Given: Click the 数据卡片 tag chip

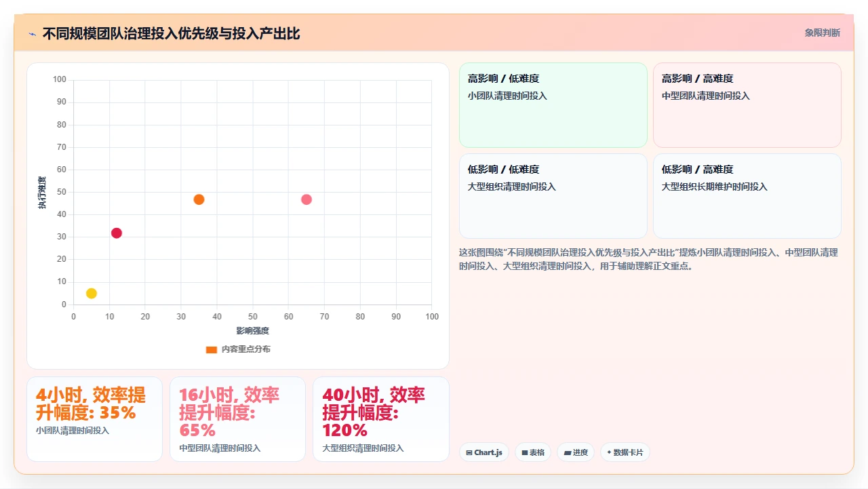Looking at the screenshot, I should point(625,452).
